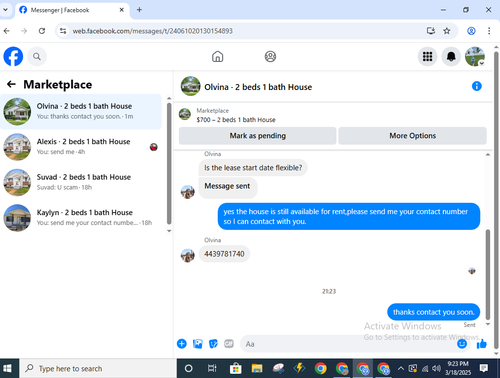
Task: Click the 'yes the house is still available' message
Action: point(349,216)
